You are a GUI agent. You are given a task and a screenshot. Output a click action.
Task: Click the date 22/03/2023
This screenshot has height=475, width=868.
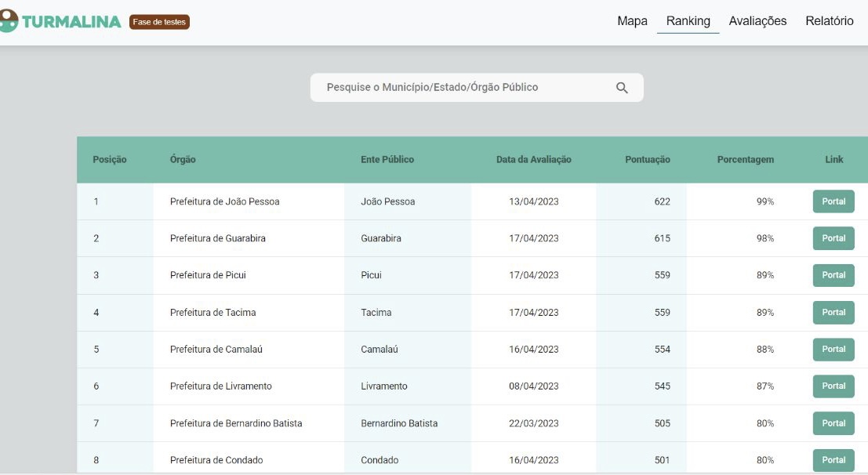click(534, 423)
